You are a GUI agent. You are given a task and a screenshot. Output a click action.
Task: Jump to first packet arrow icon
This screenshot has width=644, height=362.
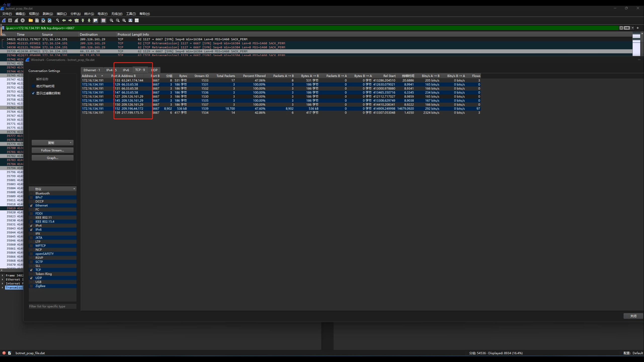coord(83,20)
